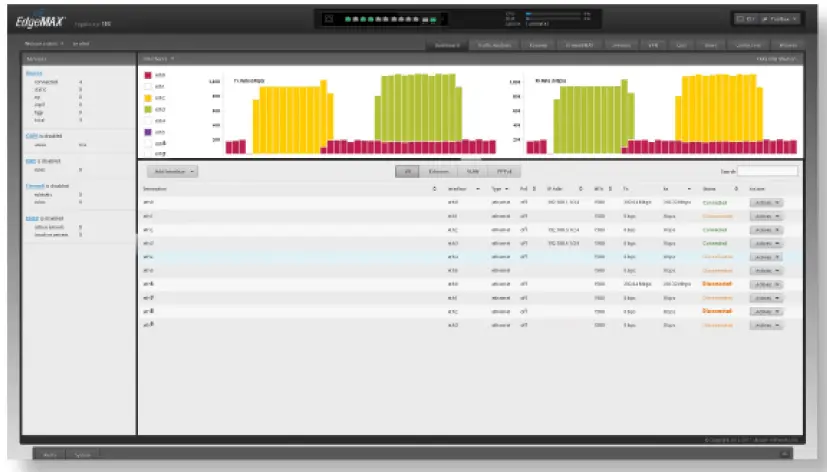This screenshot has width=827, height=472.
Task: Open the Toolbox menu in header
Action: (x=780, y=19)
